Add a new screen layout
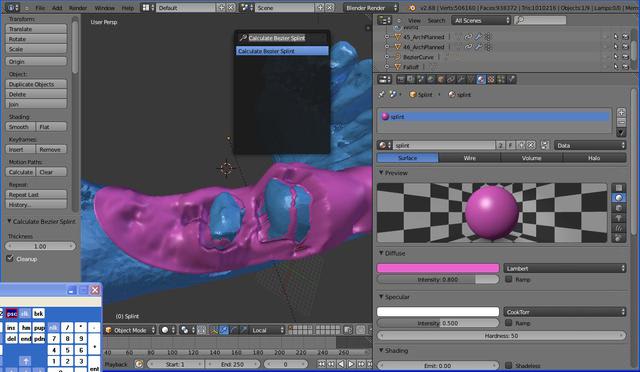Image resolution: width=640 pixels, height=372 pixels. tap(221, 7)
